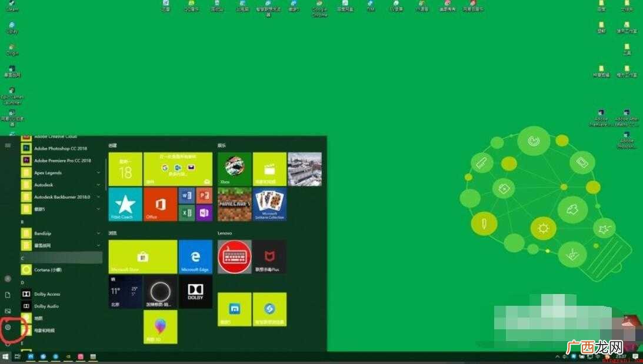This screenshot has width=643, height=364.
Task: Open Adobe Photoshop CC 2018 from app list
Action: pos(62,148)
